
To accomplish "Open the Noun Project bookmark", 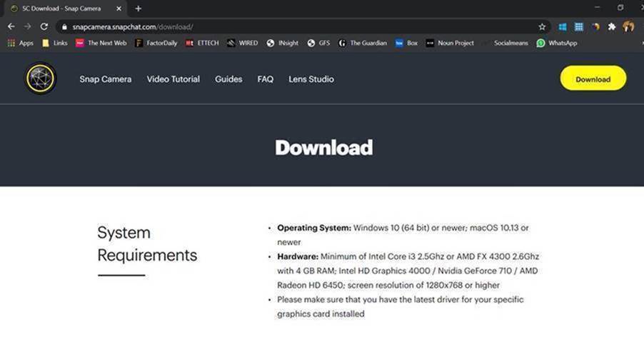I will tap(450, 43).
